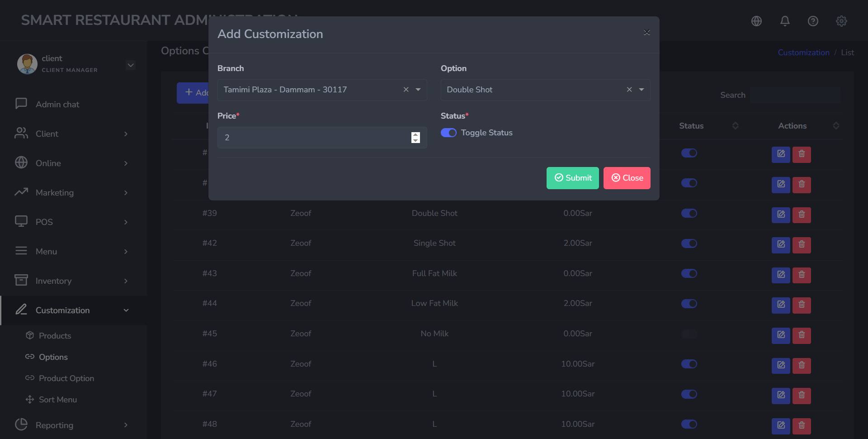Open the Branch dropdown arrow
868x439 pixels.
click(418, 90)
